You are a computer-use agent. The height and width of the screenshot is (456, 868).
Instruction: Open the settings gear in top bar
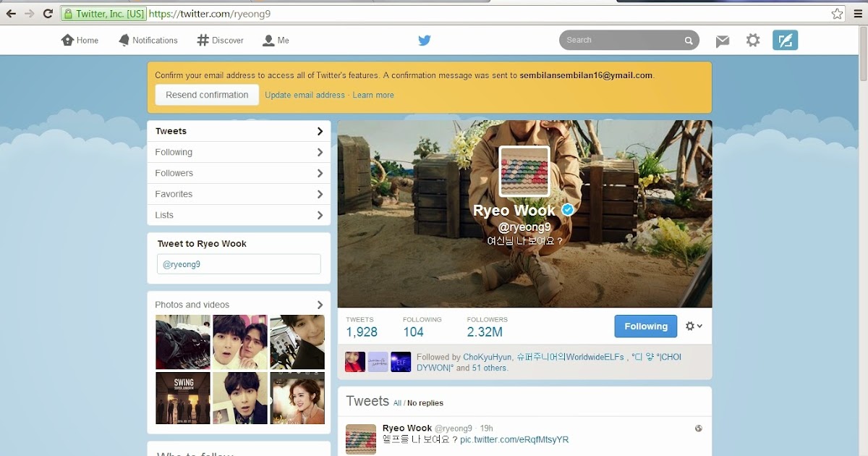point(753,41)
